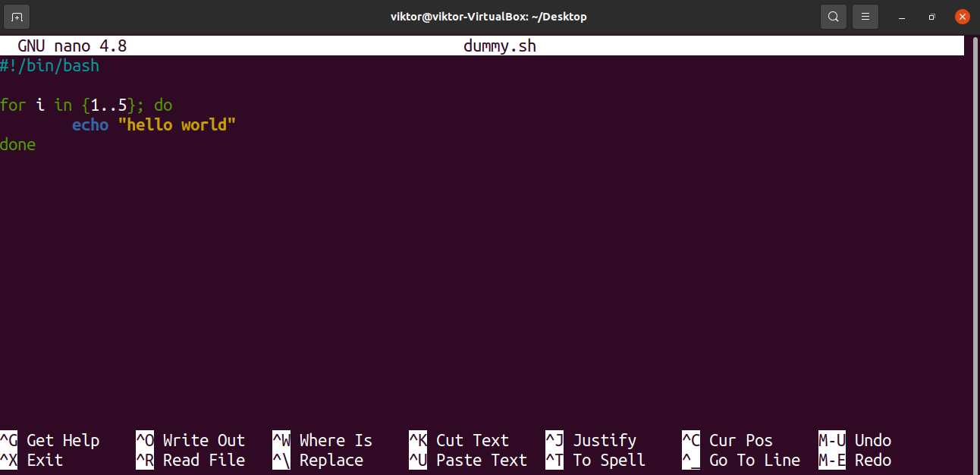The image size is (980, 475).
Task: Click the Cut Text shortcut
Action: [x=472, y=440]
